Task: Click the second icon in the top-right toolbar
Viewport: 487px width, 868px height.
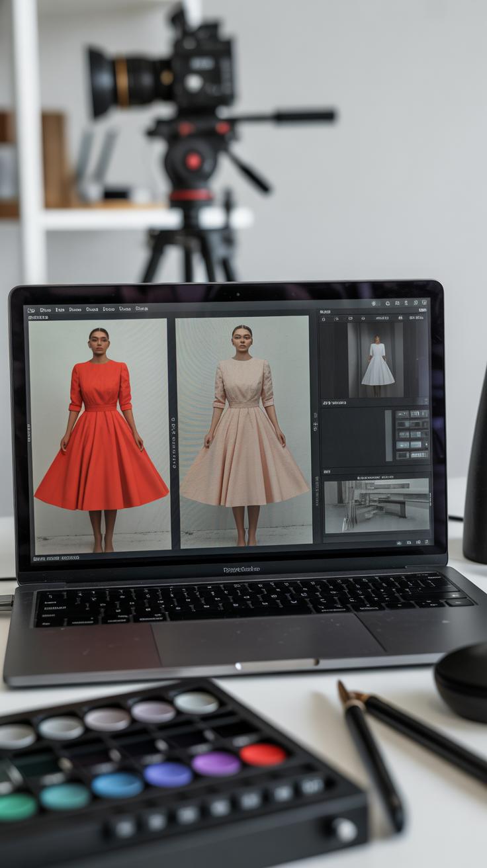Action: (x=388, y=303)
